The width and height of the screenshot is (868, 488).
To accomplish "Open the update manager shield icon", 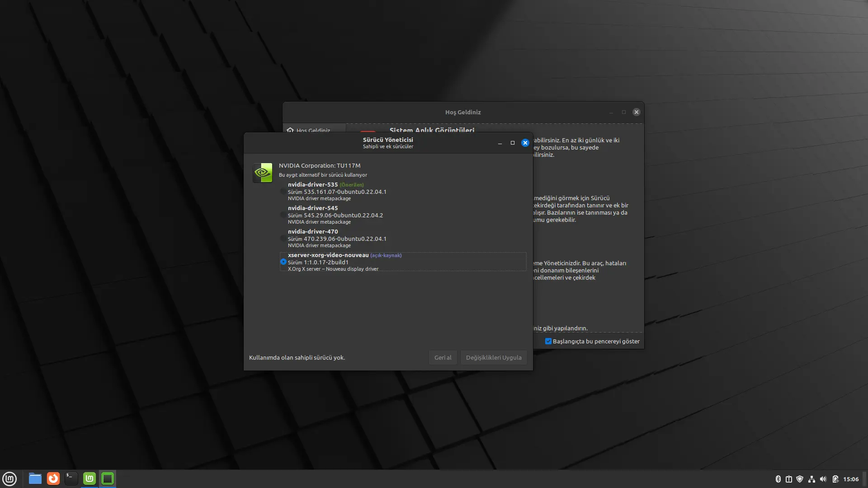I will [x=800, y=479].
